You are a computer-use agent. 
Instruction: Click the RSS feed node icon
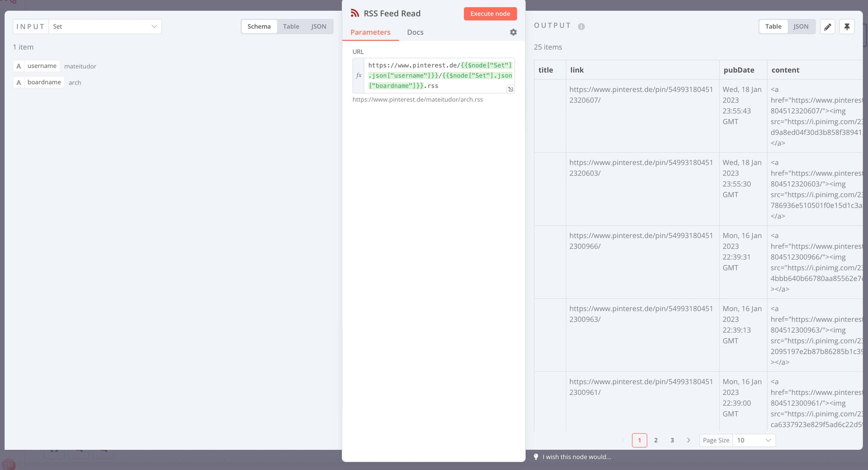pos(355,13)
